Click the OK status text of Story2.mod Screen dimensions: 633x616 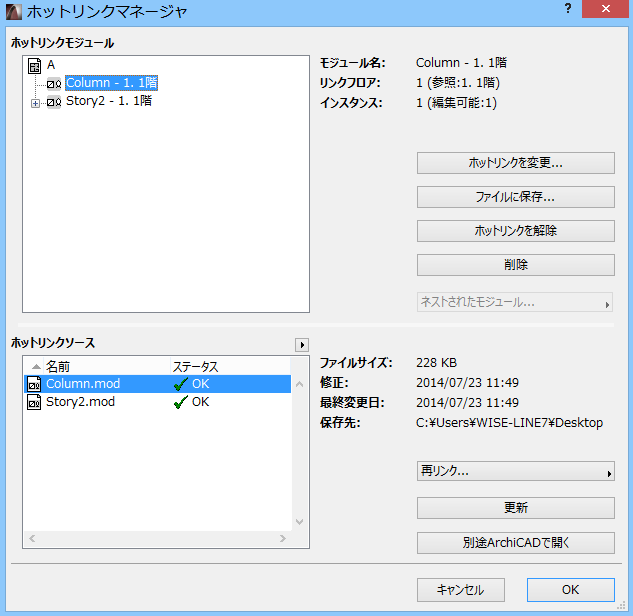click(x=201, y=402)
